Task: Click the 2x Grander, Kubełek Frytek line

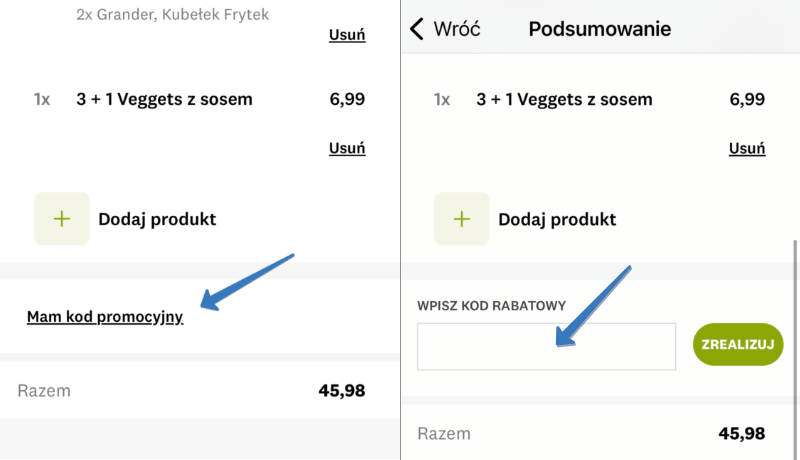Action: pos(173,15)
